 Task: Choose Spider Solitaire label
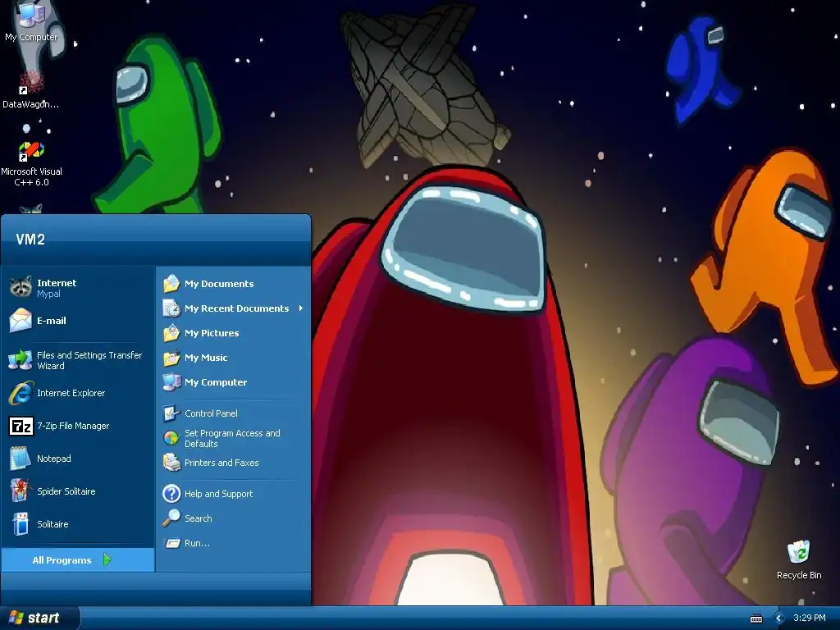coord(66,491)
